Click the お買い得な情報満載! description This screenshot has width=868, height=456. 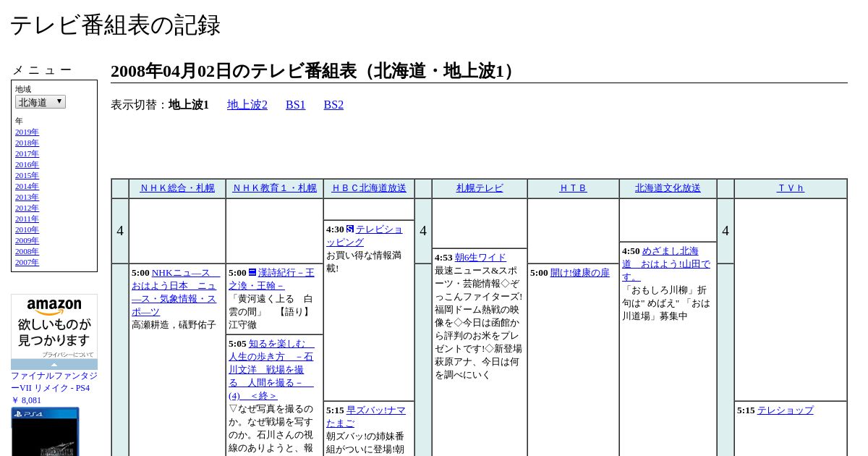click(365, 262)
